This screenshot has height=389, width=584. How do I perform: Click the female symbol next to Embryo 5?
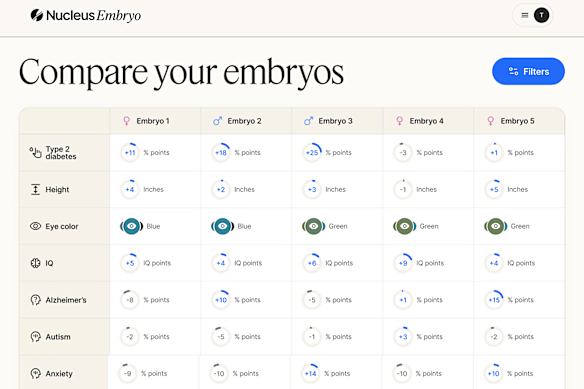pyautogui.click(x=491, y=121)
